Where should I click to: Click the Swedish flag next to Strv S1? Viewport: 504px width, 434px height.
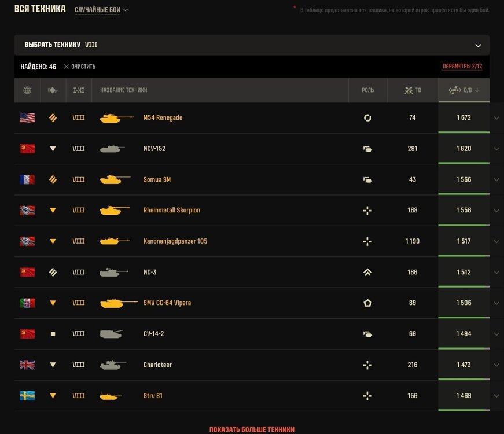coord(27,396)
